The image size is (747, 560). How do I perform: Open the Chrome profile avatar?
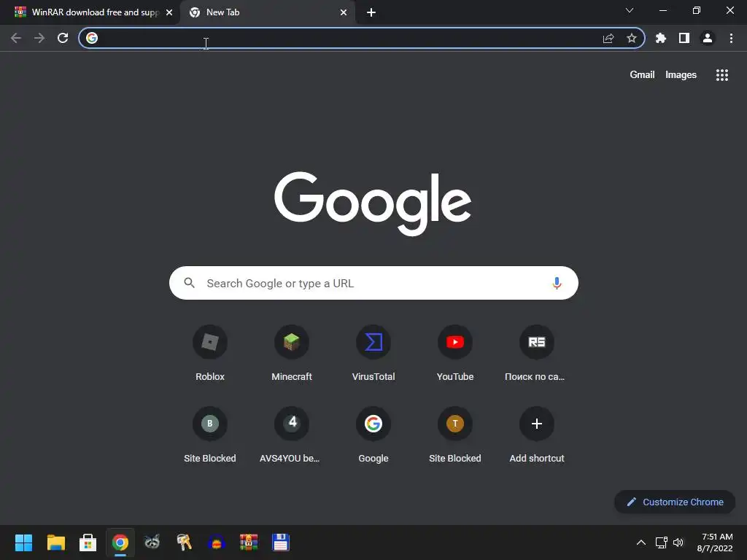pos(708,38)
